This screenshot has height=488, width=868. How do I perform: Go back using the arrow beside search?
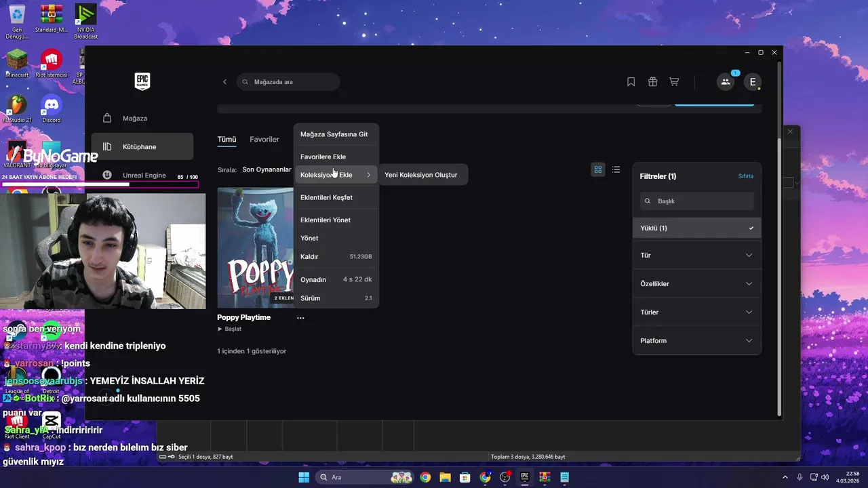pos(225,82)
